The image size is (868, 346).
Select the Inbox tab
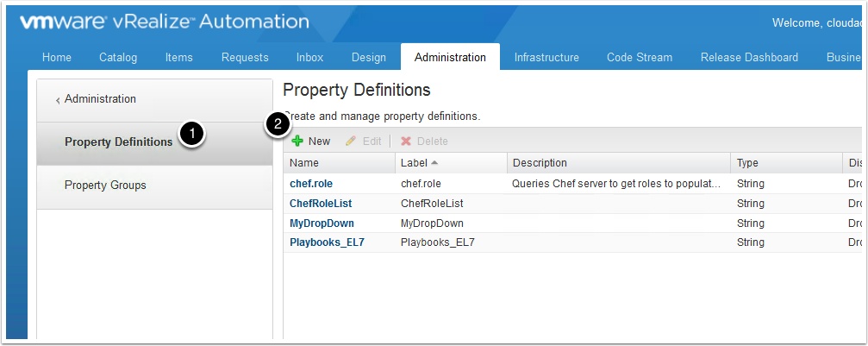point(309,57)
